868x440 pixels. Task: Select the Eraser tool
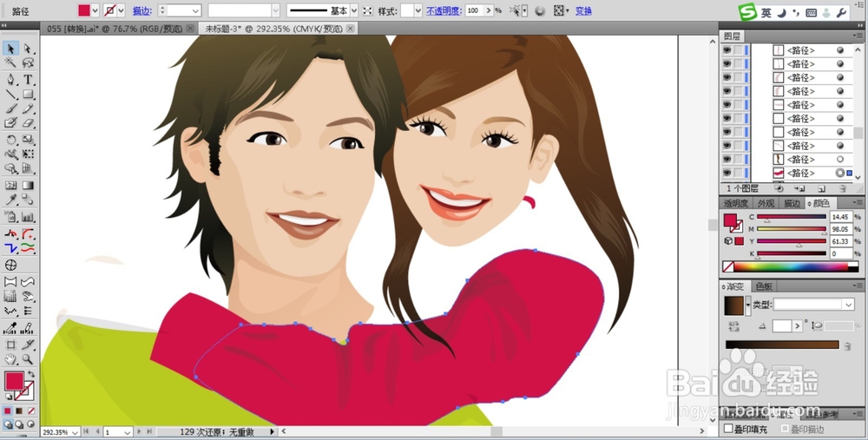pyautogui.click(x=28, y=123)
